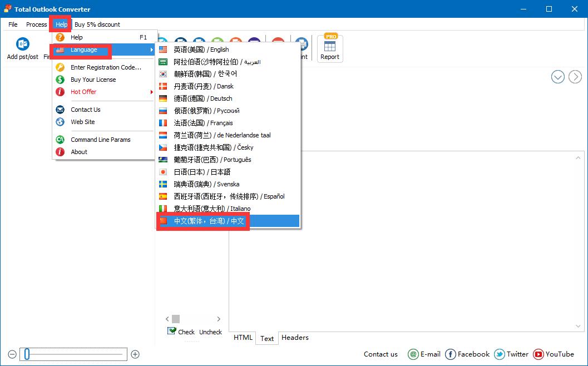Select 中文 Chinese Traditional language option
Image resolution: width=588 pixels, height=366 pixels.
pos(228,221)
